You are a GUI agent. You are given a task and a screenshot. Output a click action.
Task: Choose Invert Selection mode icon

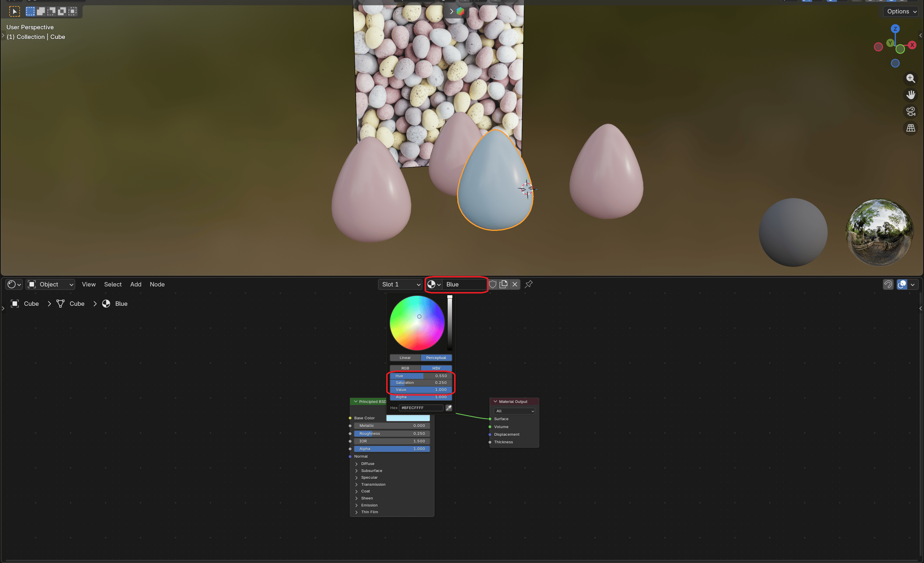[62, 12]
